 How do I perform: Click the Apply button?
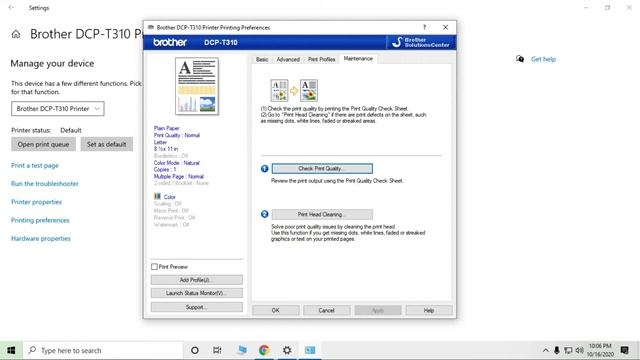378,310
